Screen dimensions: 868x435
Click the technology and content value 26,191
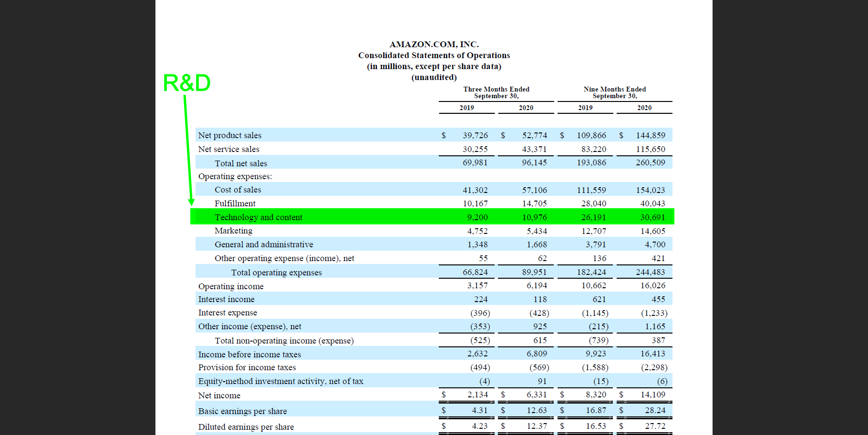coord(594,217)
